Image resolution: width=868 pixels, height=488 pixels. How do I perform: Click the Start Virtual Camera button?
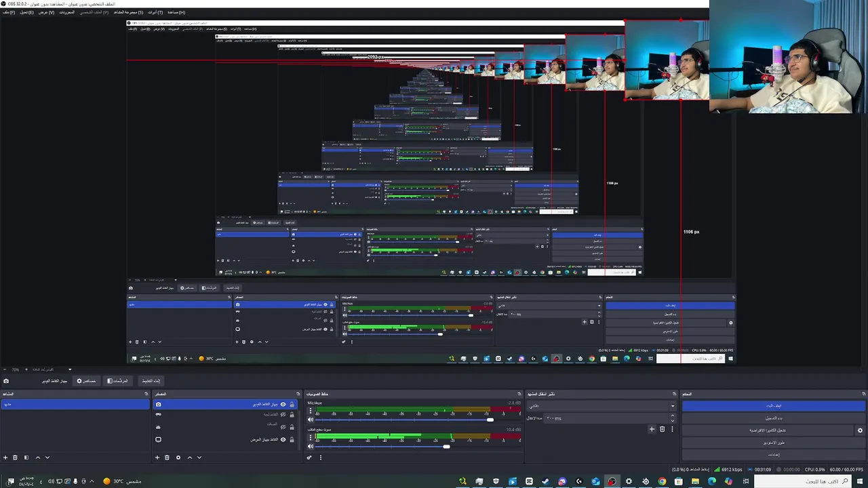(x=768, y=430)
